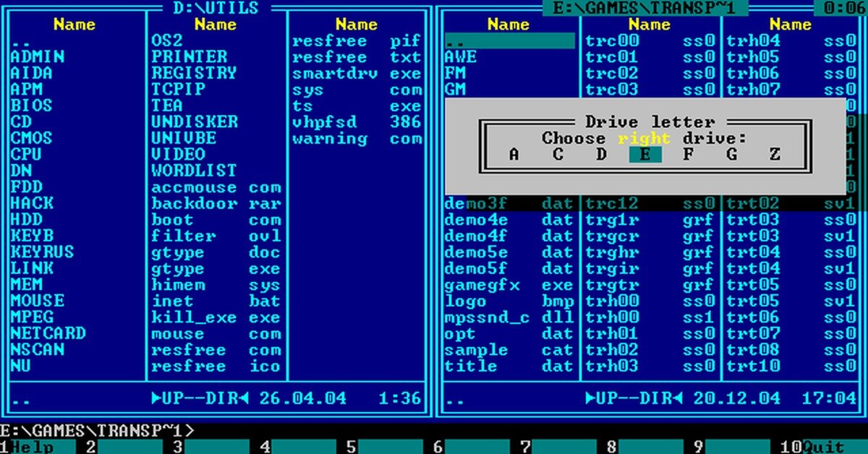Select the ADMIN directory
The image size is (868, 454).
point(76,56)
